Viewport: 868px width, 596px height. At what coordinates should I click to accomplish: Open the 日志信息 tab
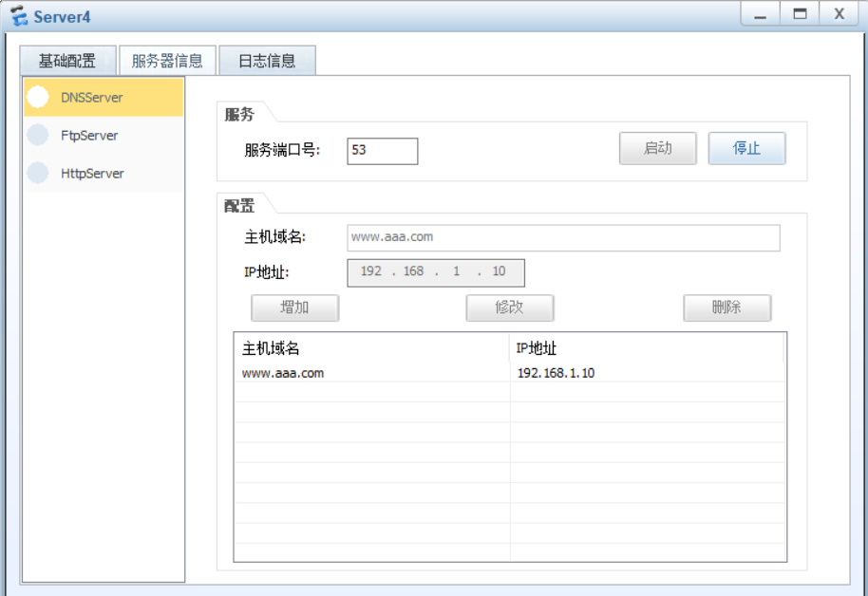267,59
